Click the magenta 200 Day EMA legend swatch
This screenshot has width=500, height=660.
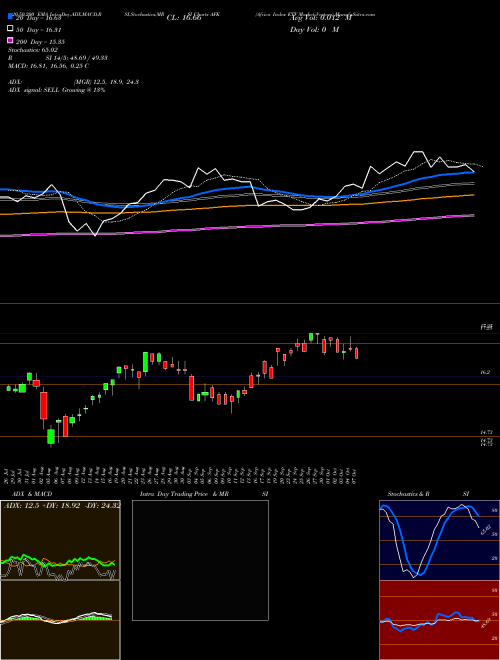10,40
